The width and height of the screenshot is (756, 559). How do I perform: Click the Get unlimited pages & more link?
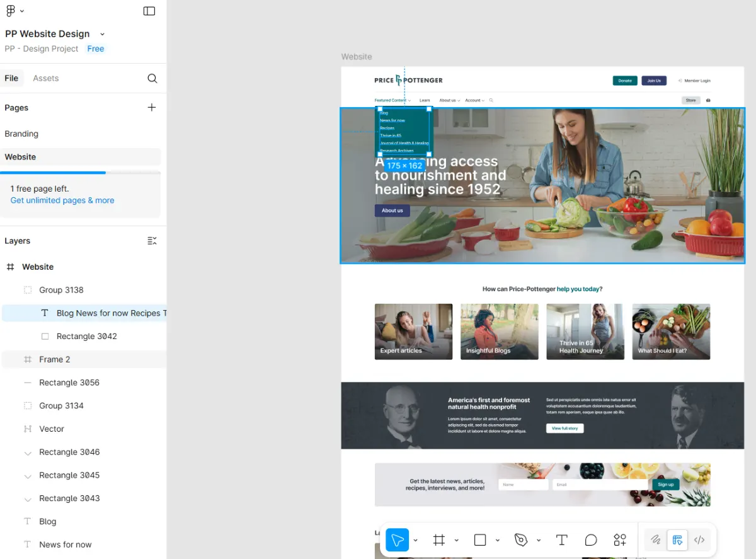tap(62, 200)
